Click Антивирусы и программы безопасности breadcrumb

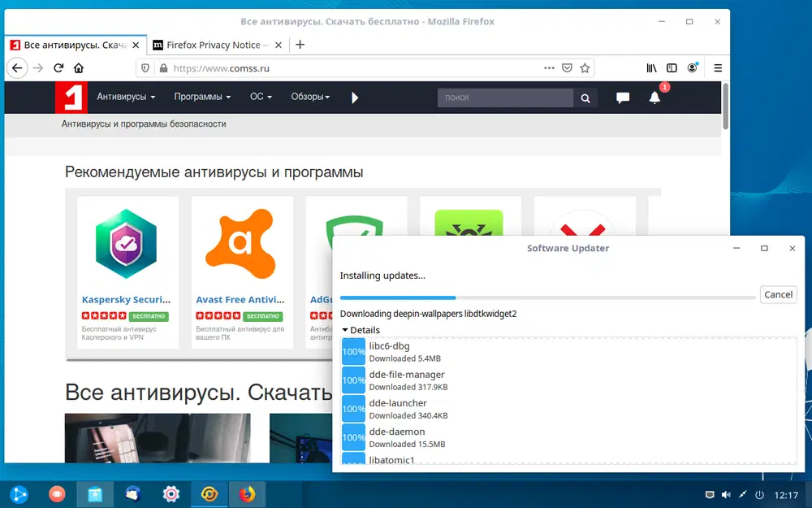coord(144,124)
